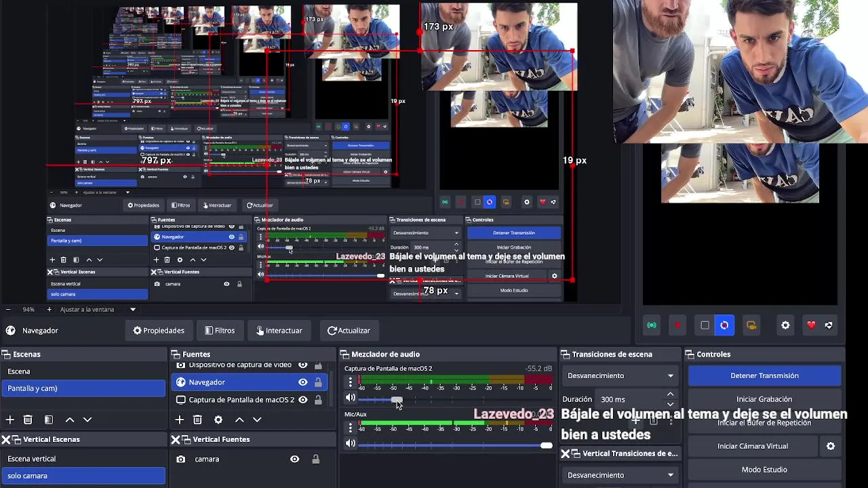This screenshot has height=488, width=868.
Task: Select the Pantalla y cam} scene
Action: click(83, 388)
